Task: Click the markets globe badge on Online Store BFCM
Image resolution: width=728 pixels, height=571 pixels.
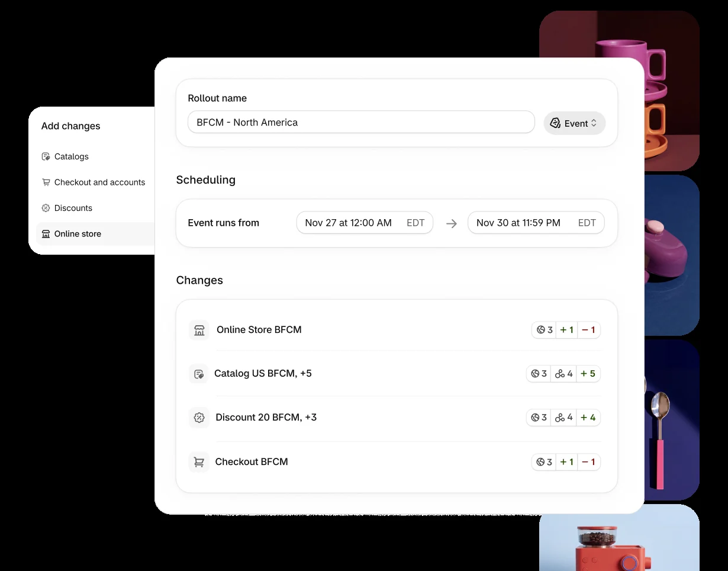Action: pos(544,330)
